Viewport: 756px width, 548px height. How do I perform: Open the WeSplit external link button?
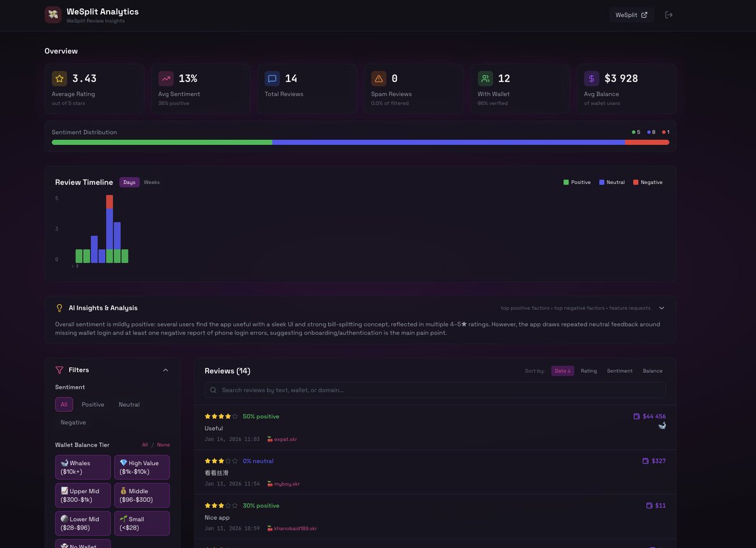click(631, 14)
